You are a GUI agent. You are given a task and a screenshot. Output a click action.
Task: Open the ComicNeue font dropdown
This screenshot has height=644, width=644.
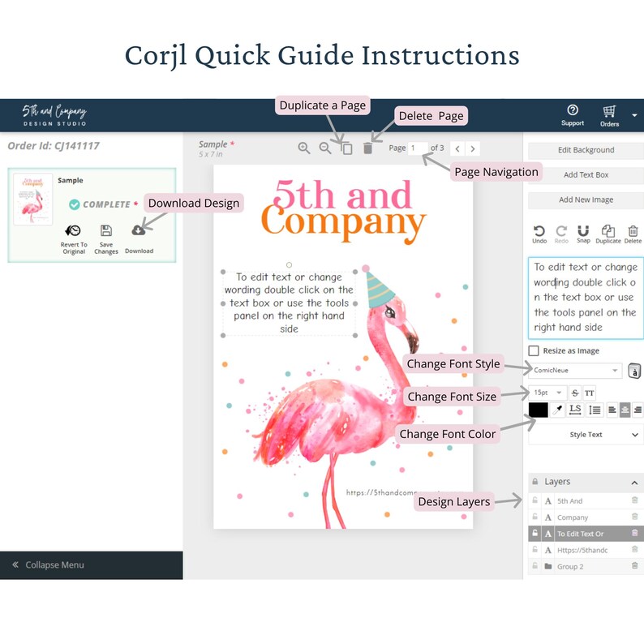575,371
